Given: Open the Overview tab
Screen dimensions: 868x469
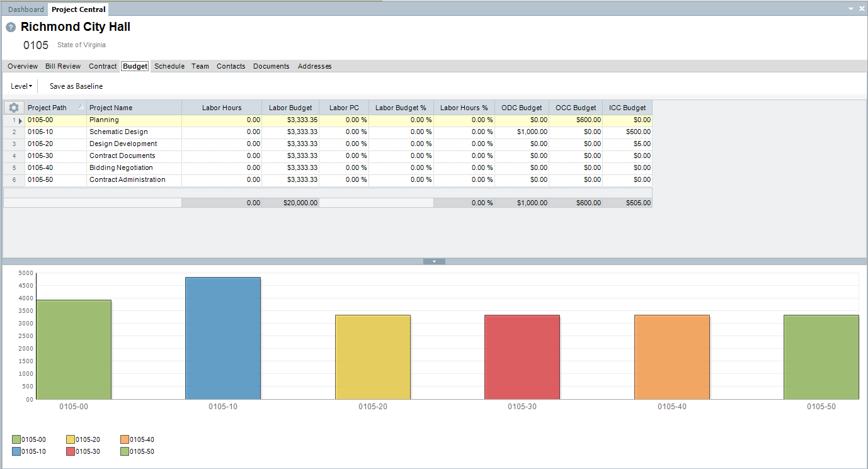Looking at the screenshot, I should [x=23, y=66].
